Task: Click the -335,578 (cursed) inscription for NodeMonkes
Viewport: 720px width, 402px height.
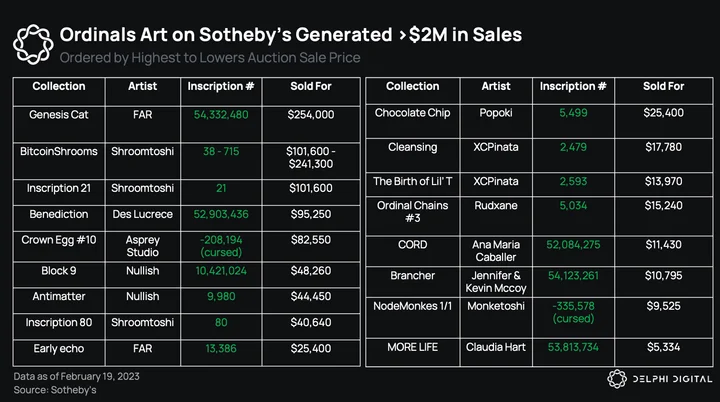Action: [x=573, y=312]
